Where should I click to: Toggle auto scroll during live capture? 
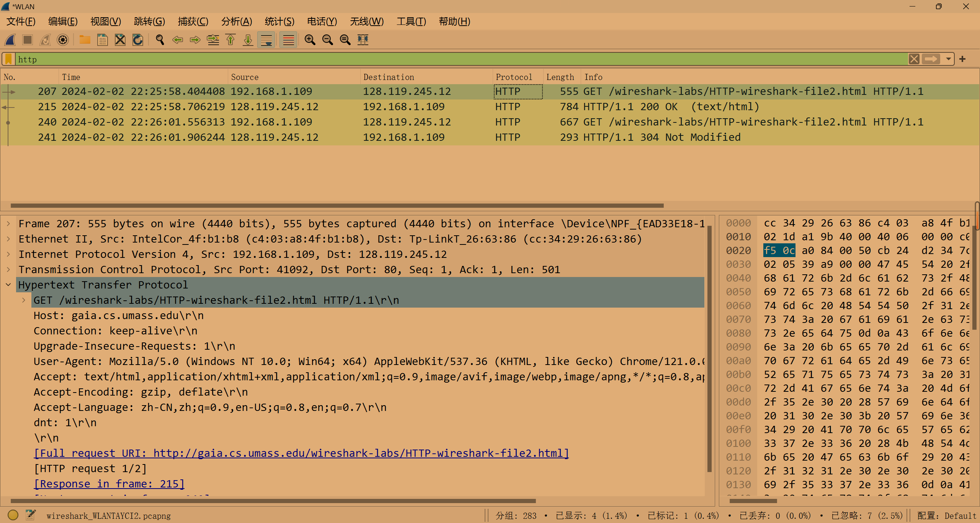[x=266, y=40]
